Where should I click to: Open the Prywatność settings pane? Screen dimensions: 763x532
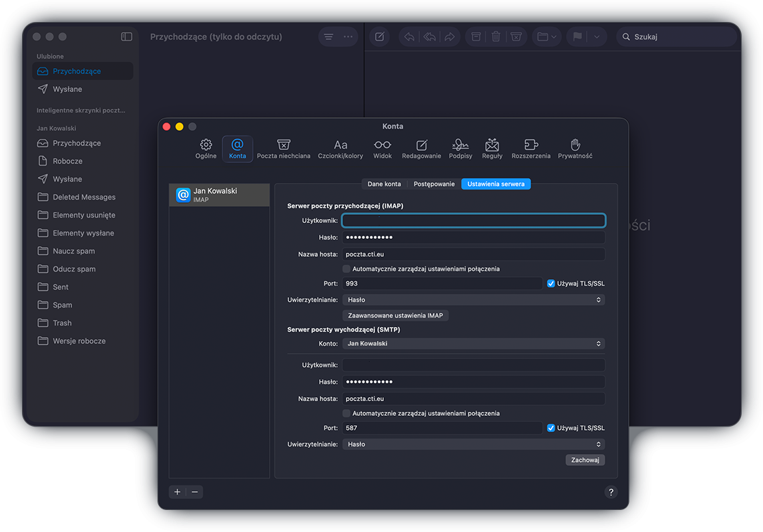[x=574, y=148]
